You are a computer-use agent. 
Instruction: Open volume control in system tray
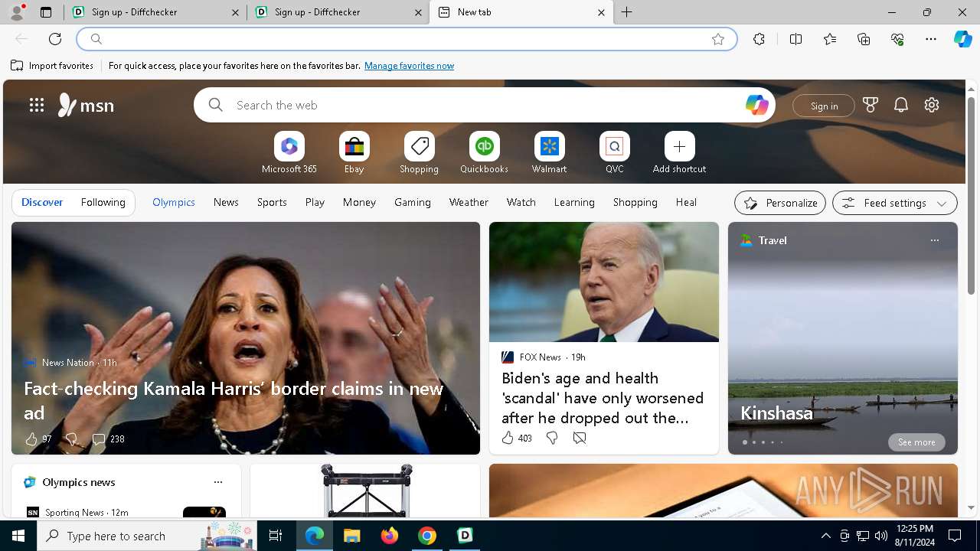click(880, 536)
